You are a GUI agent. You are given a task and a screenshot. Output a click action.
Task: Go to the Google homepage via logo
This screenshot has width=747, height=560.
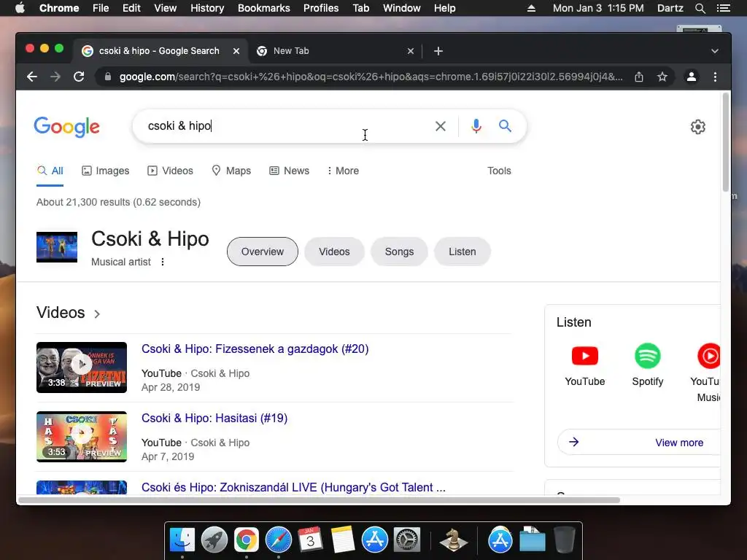tap(66, 127)
